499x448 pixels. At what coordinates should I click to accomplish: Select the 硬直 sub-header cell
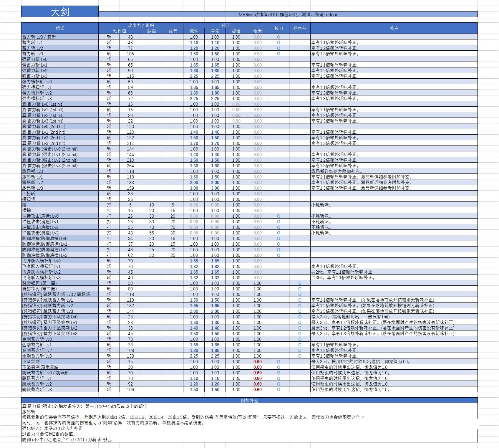click(x=236, y=31)
